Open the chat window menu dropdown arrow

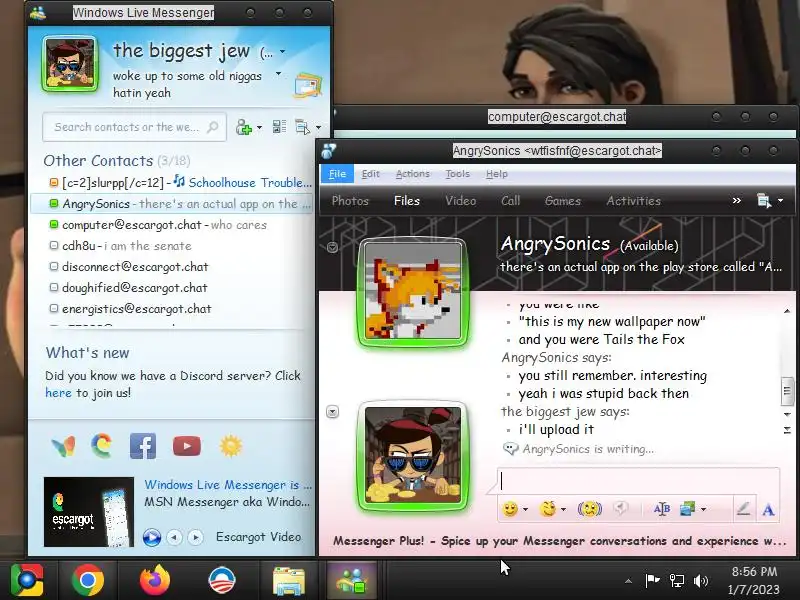781,201
